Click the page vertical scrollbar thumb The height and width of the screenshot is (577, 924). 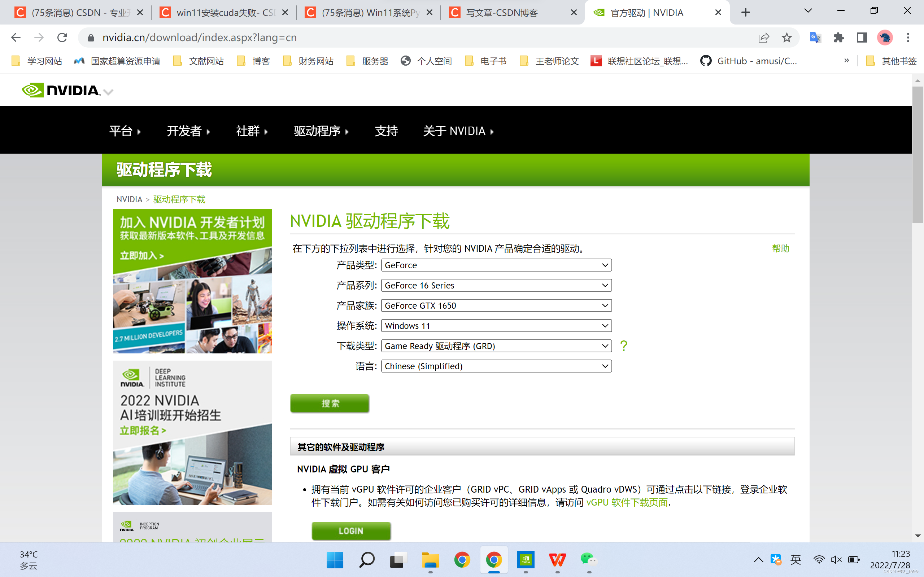(918, 155)
